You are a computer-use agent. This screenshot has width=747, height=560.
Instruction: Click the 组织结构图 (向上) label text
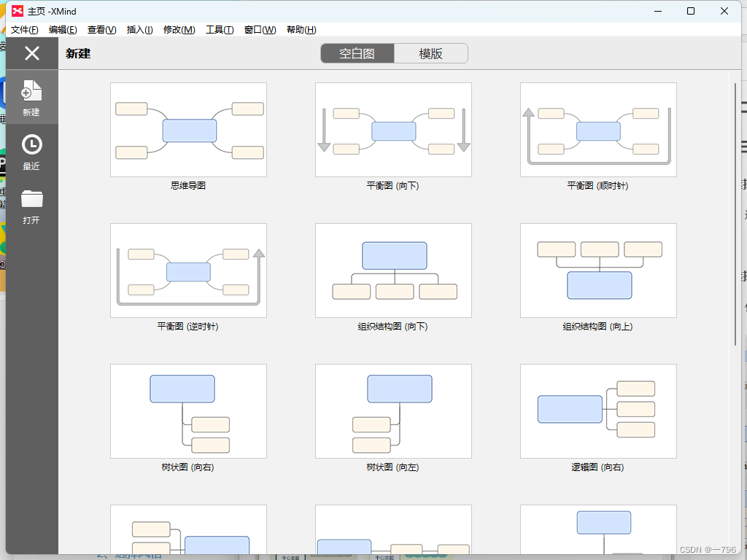coord(598,327)
